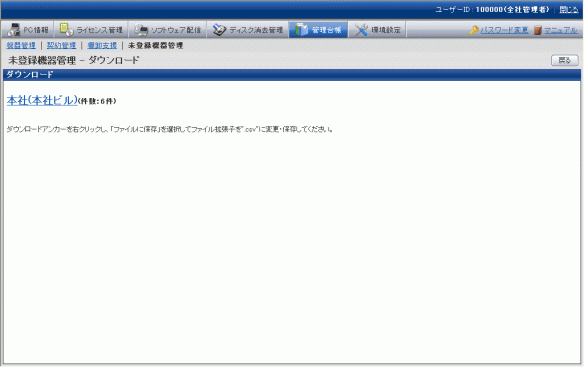
Task: Select 未登録機器管理 in the submenu
Action: [x=155, y=45]
